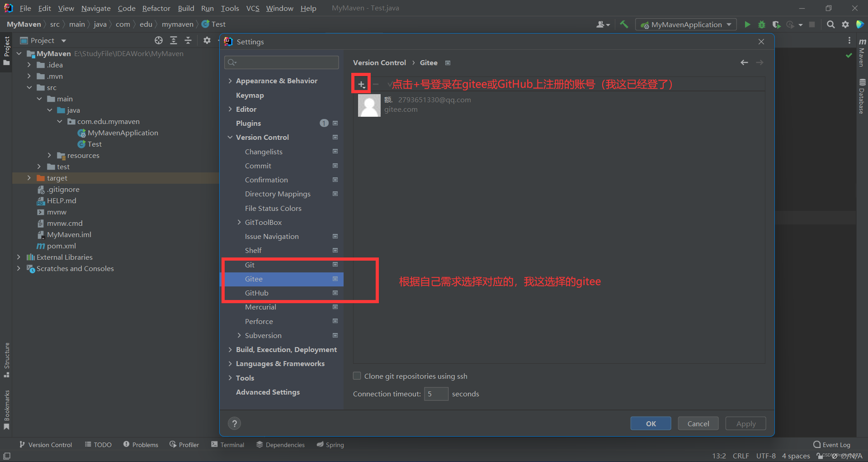Open the VCS menu
Screen dimensions: 868x462
(x=253, y=8)
